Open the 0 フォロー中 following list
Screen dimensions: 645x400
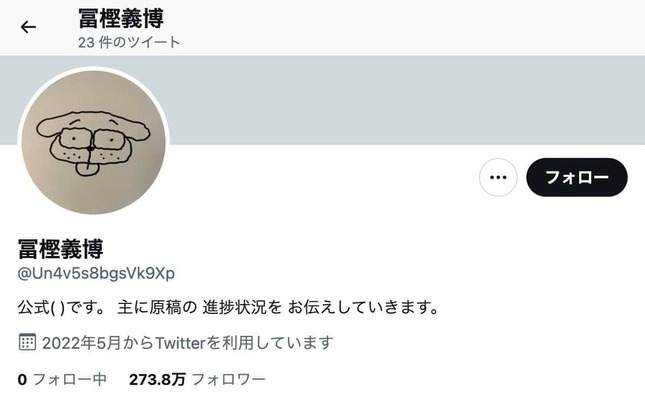coord(63,379)
